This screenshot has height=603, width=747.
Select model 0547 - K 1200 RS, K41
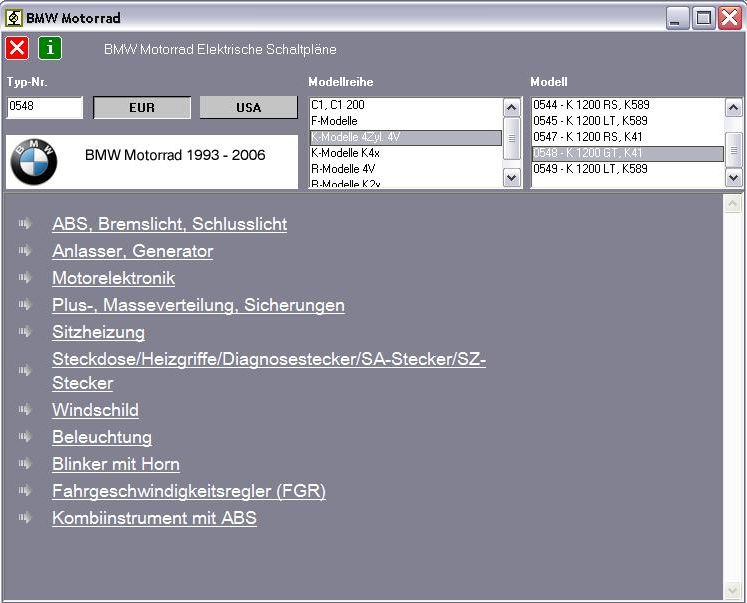(x=628, y=137)
